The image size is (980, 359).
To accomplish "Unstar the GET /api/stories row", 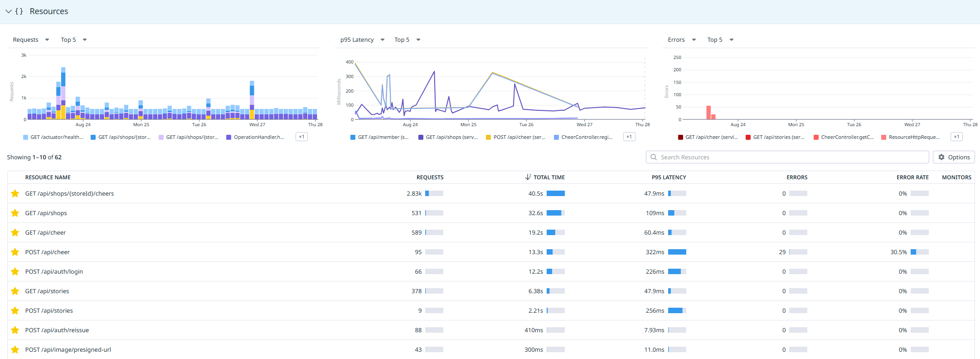I will coord(15,291).
